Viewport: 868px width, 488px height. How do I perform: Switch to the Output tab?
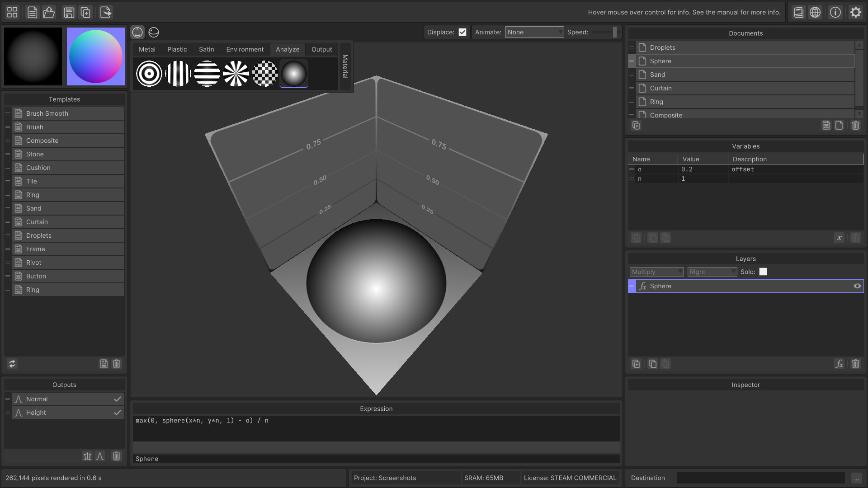click(x=321, y=49)
